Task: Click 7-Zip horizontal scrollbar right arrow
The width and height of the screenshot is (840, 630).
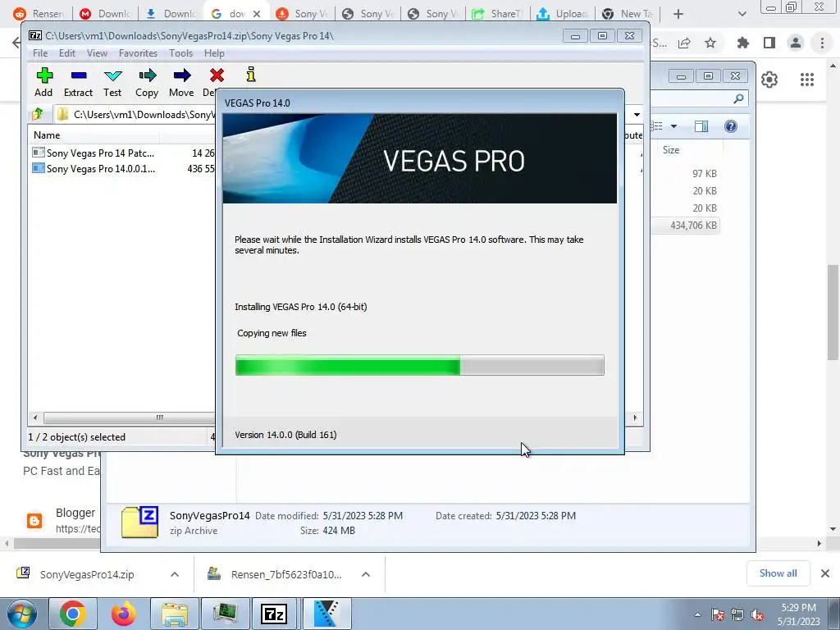Action: point(636,418)
